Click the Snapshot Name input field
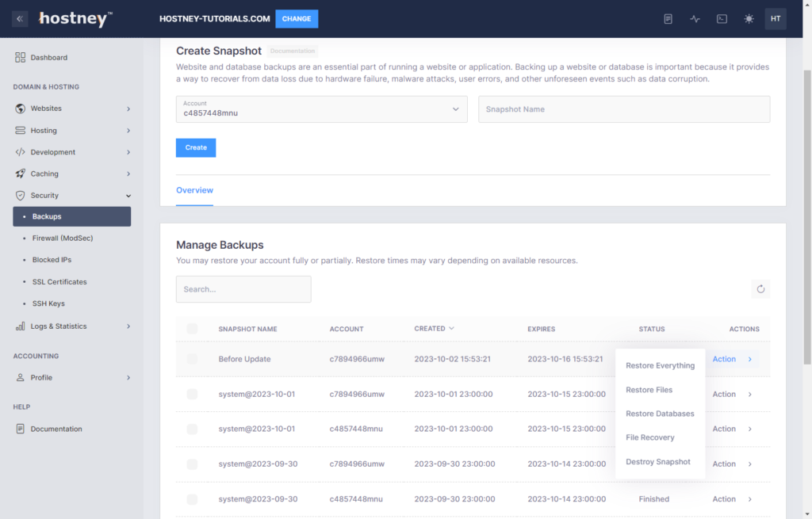 [623, 109]
